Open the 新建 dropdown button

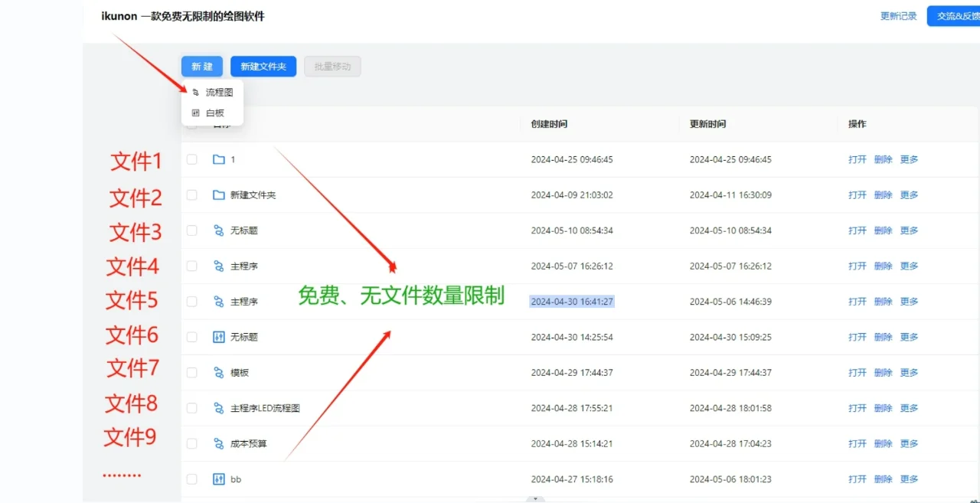coord(201,67)
